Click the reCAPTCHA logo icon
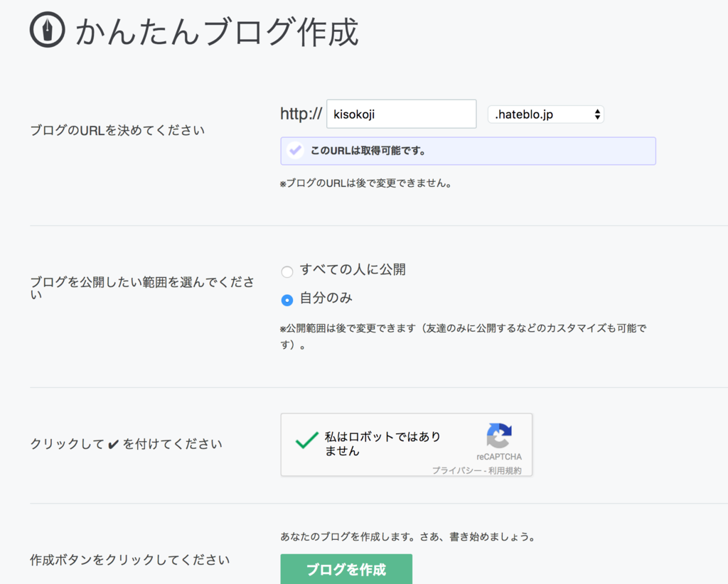Screen dimensions: 728x584 (x=499, y=436)
